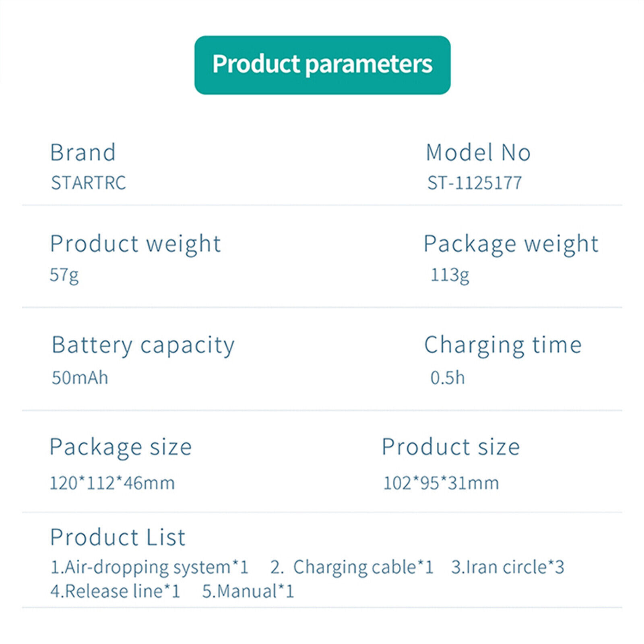Click the 50mAh capacity value

pyautogui.click(x=80, y=378)
